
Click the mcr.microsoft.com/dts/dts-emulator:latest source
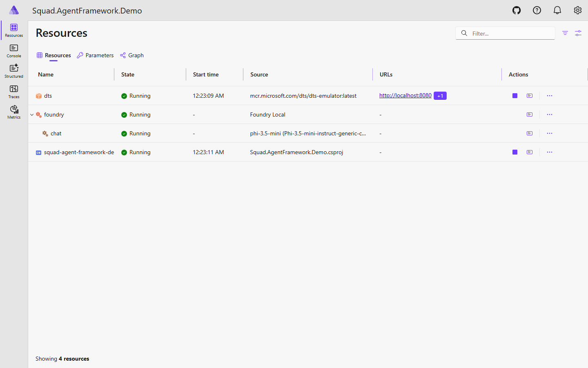[303, 96]
